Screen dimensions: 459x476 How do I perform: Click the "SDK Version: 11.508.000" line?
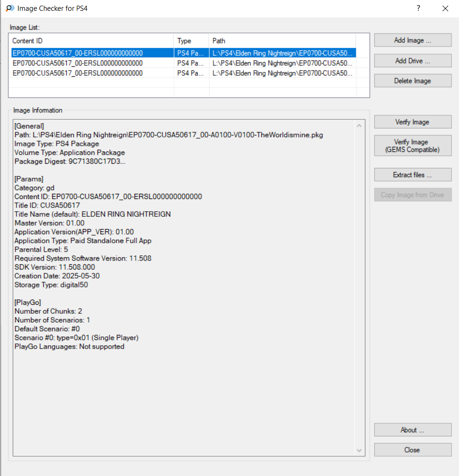tap(55, 267)
